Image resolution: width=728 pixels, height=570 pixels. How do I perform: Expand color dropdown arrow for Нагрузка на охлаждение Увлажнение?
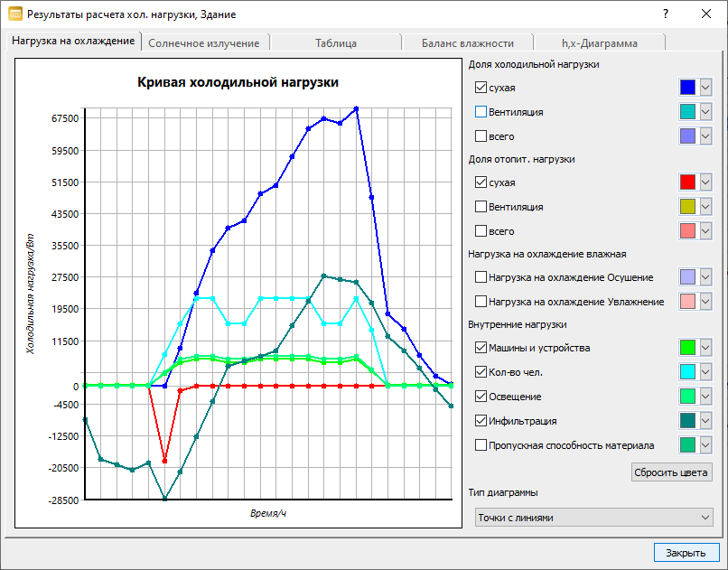pyautogui.click(x=705, y=301)
